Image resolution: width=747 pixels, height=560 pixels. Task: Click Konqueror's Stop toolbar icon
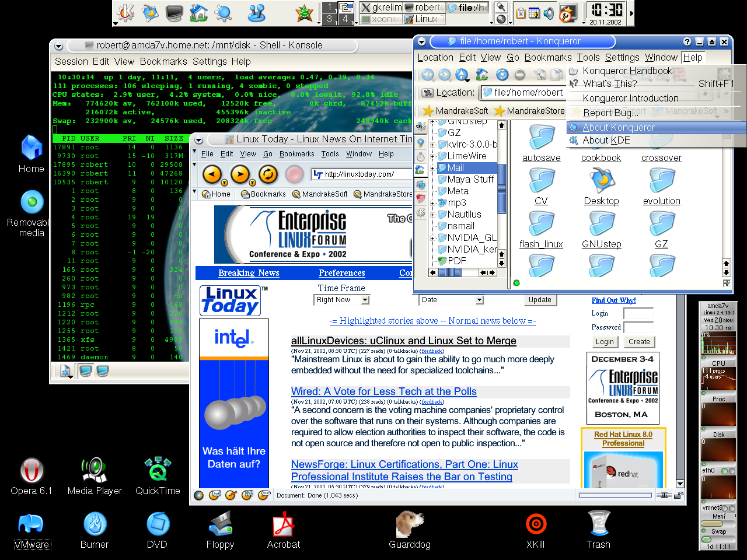point(519,75)
